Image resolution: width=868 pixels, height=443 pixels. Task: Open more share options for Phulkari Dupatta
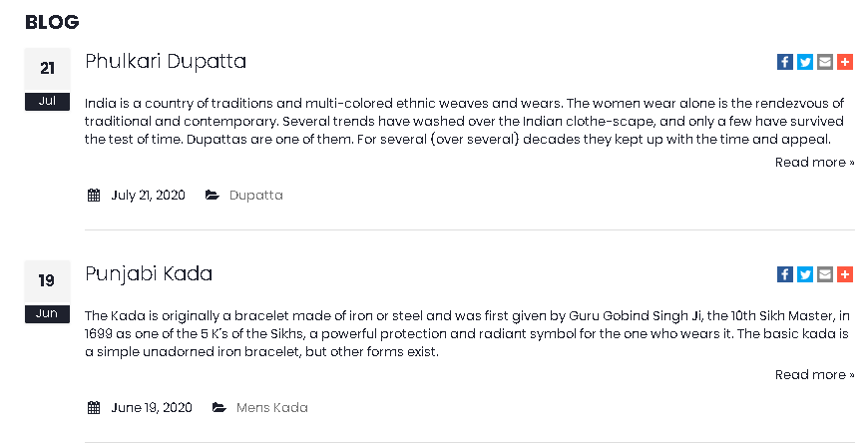coord(845,62)
